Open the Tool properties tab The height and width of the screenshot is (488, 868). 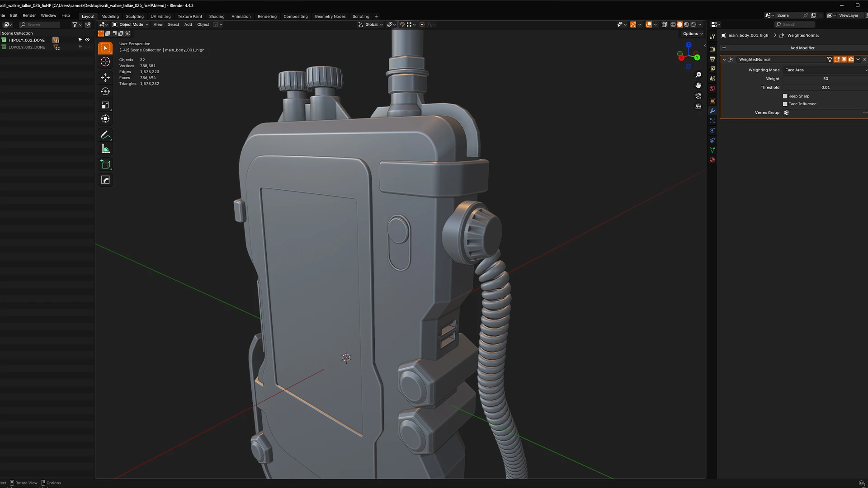tap(712, 37)
